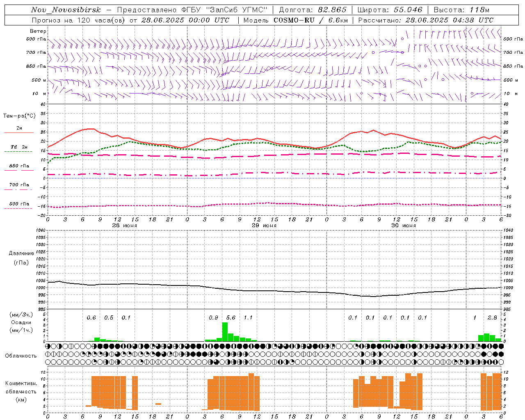Click the 29 июня date label
This screenshot has width=525, height=420.
264,225
